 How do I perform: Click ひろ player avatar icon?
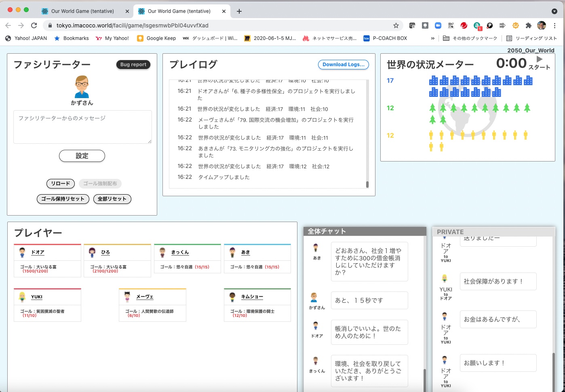[92, 252]
